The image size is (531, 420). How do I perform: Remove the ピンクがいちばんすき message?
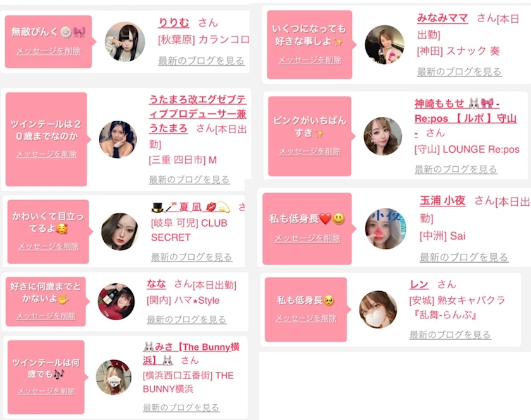[x=310, y=152]
